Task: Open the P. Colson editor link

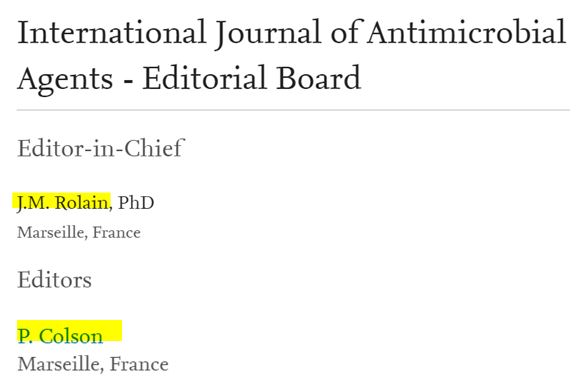Action: pos(60,336)
